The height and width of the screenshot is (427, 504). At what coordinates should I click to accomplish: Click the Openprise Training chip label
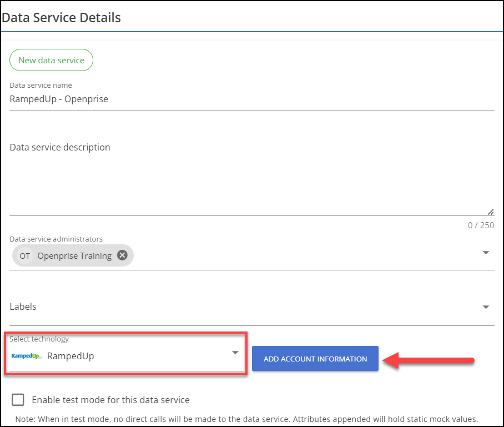click(x=74, y=256)
